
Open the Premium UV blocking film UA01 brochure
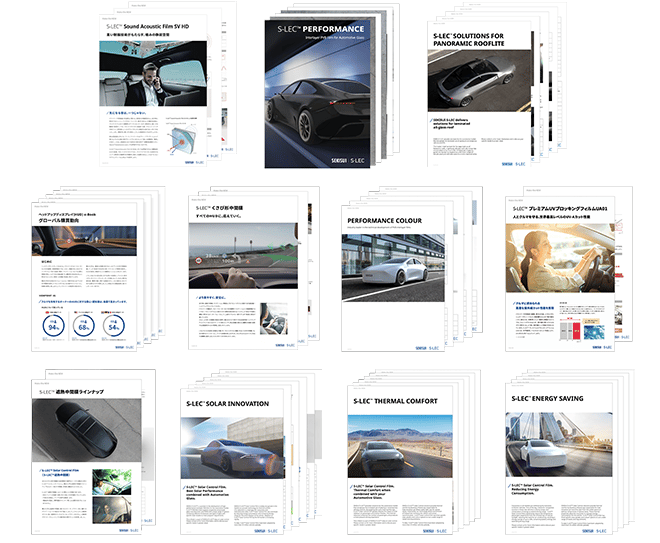click(560, 274)
